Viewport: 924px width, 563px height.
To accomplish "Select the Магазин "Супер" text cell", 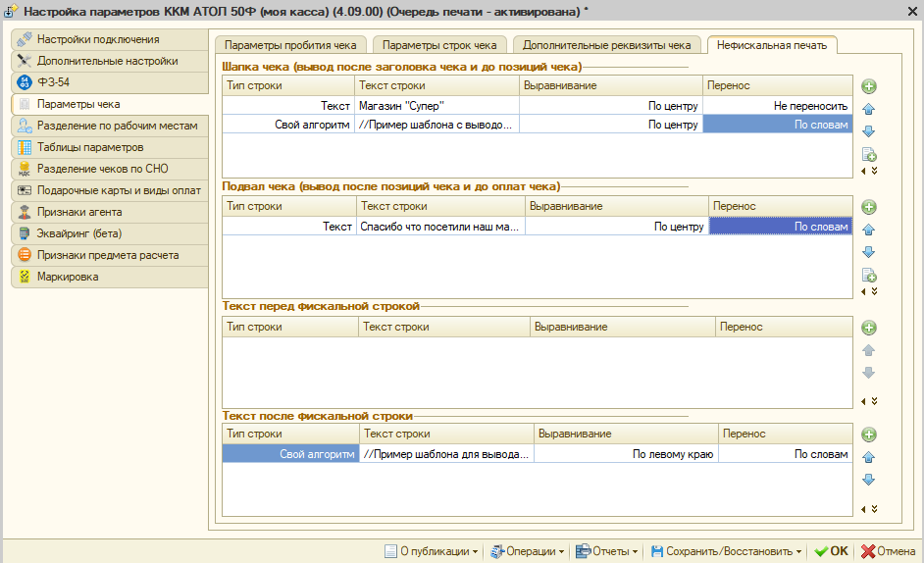I will (436, 106).
